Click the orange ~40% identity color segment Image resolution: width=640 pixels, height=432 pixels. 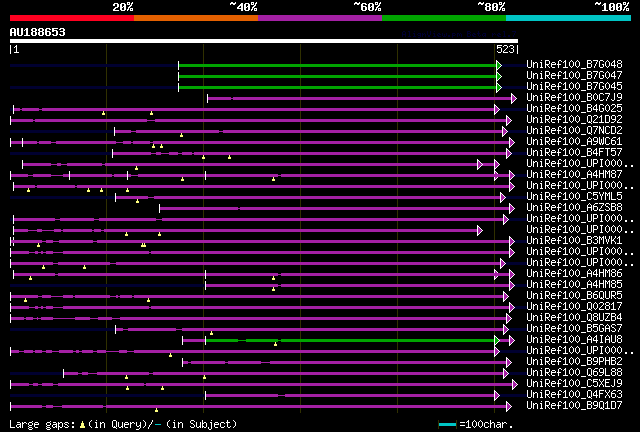196,18
